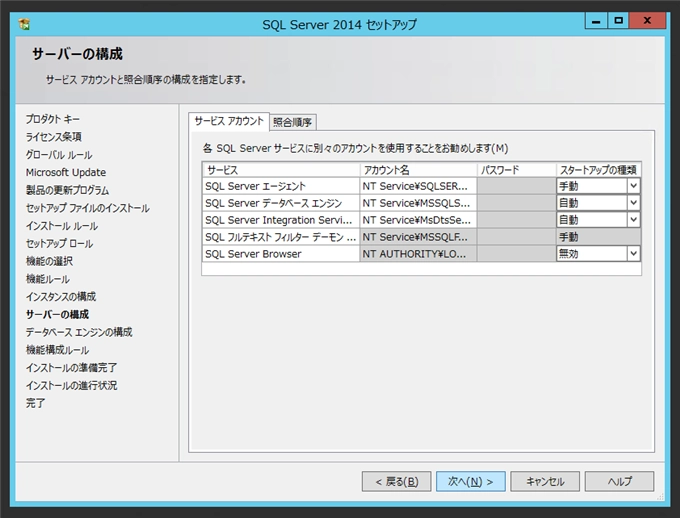
Task: Click the アカウント名 column header
Action: [x=418, y=170]
